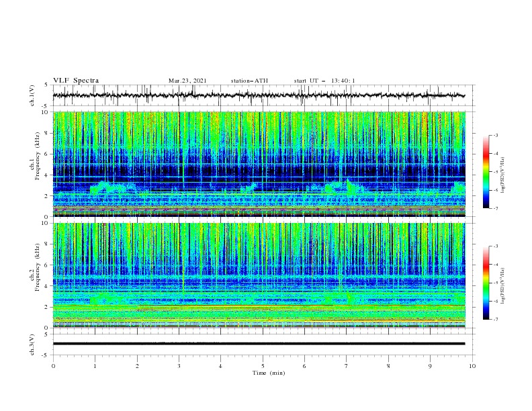Click the ch.2 colorbar "log(PSD)(V²/Hz)" label
The image size is (532, 411).
[503, 286]
